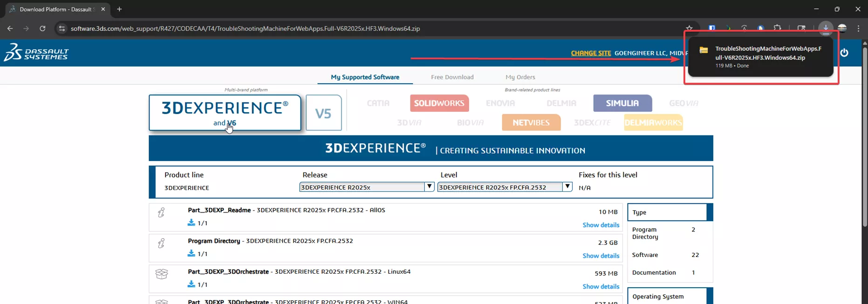Click package icon beside 3DOrchestrate Linux64
868x304 pixels.
tap(162, 274)
